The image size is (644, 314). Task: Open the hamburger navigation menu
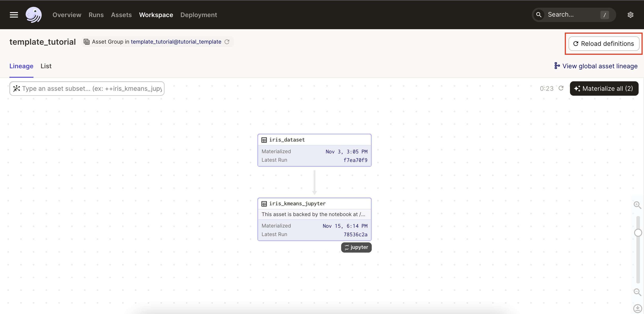pos(14,15)
